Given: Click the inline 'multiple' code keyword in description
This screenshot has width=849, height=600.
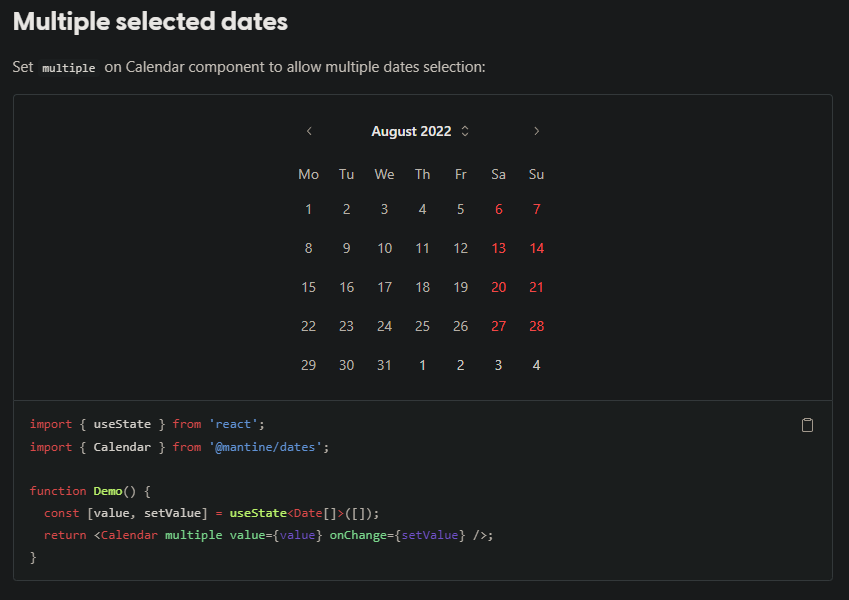Looking at the screenshot, I should (69, 68).
